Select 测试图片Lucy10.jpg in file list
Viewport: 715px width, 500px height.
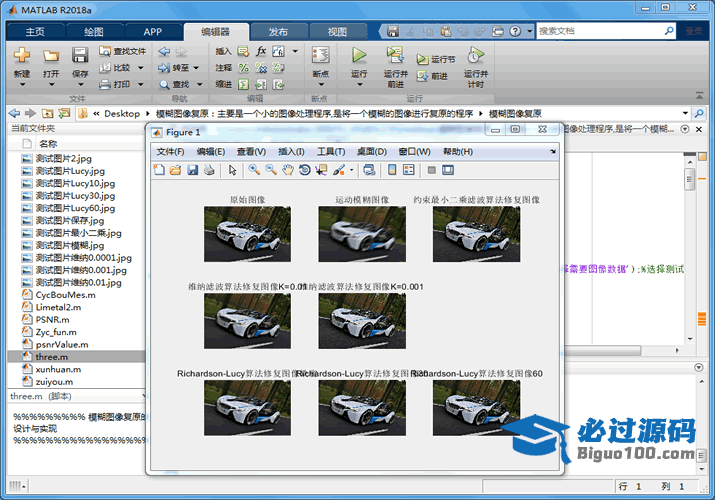point(76,183)
